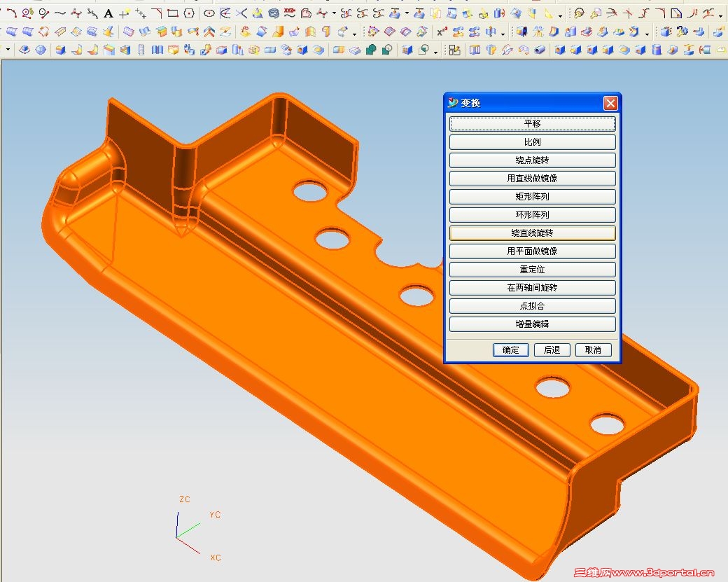Viewport: 728px width, 582px height.
Task: Expand the yellow sheet toolbar overflow arrow
Action: pos(560,16)
